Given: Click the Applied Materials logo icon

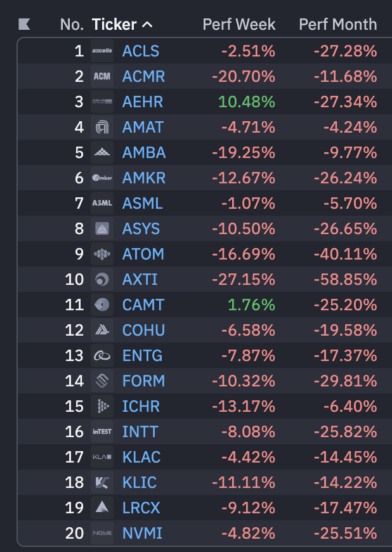Looking at the screenshot, I should point(102,127).
